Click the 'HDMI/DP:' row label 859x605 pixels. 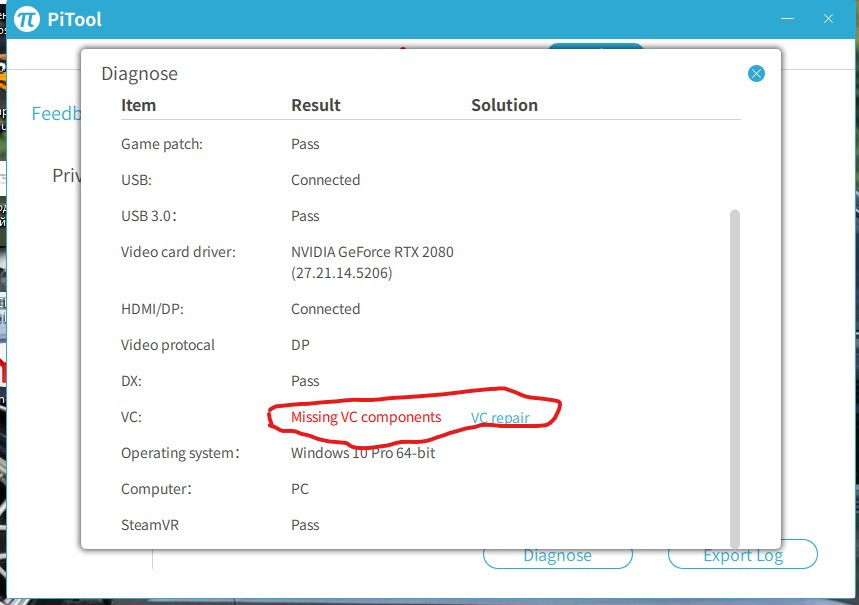pyautogui.click(x=152, y=309)
